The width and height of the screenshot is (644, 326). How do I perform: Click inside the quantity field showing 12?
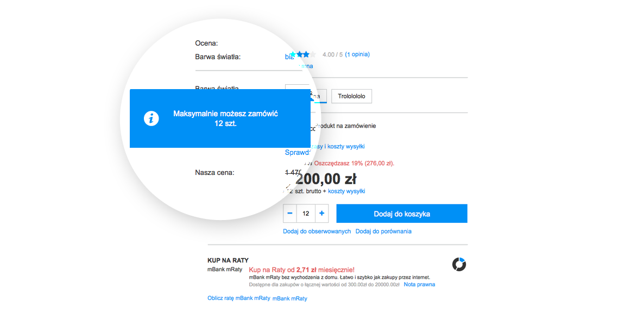click(x=306, y=214)
